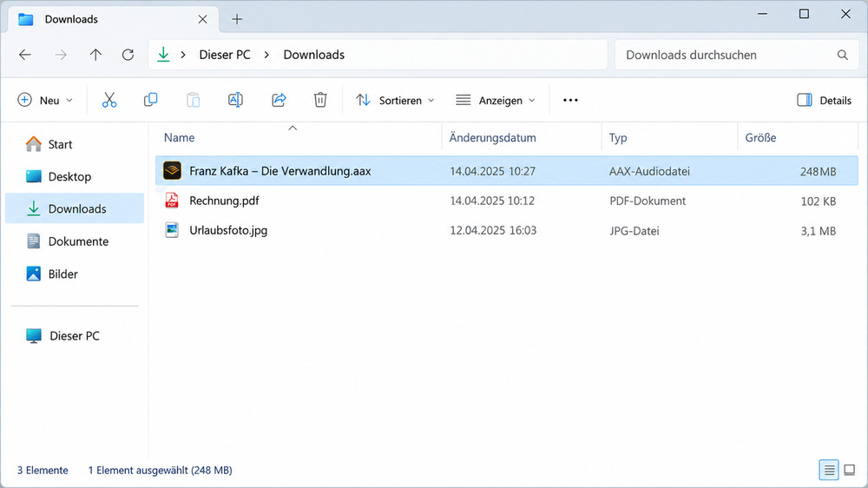Open Dokumente in the sidebar

[75, 241]
